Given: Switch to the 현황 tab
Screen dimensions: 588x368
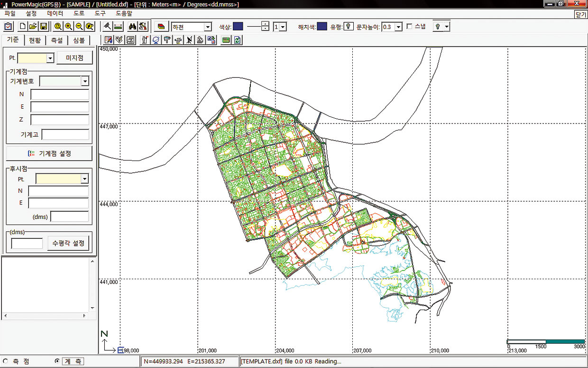Looking at the screenshot, I should (x=35, y=40).
